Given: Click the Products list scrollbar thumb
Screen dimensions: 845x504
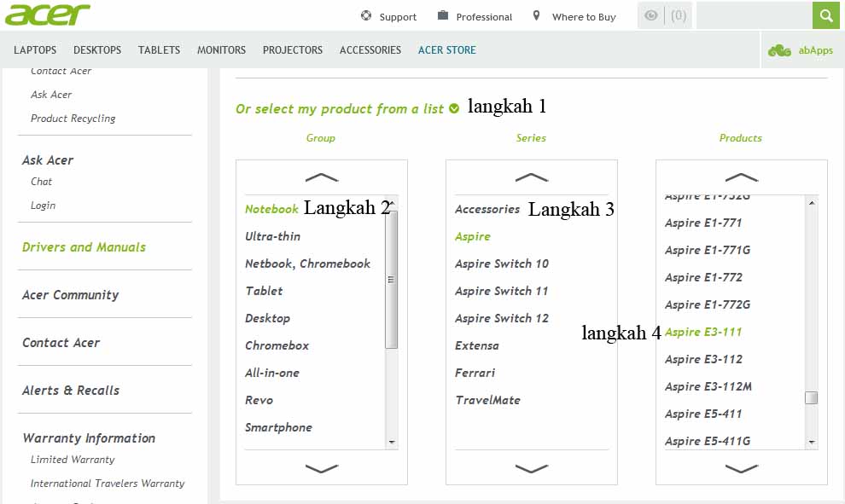Looking at the screenshot, I should coord(812,398).
